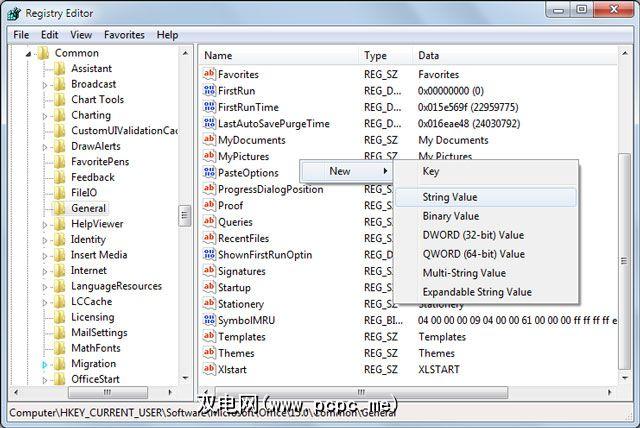Expand the DrawAlerts key

coord(44,147)
